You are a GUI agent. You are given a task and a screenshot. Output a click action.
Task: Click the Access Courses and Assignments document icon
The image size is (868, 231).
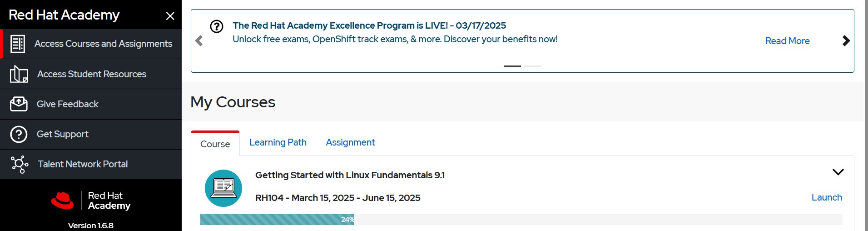click(x=18, y=44)
